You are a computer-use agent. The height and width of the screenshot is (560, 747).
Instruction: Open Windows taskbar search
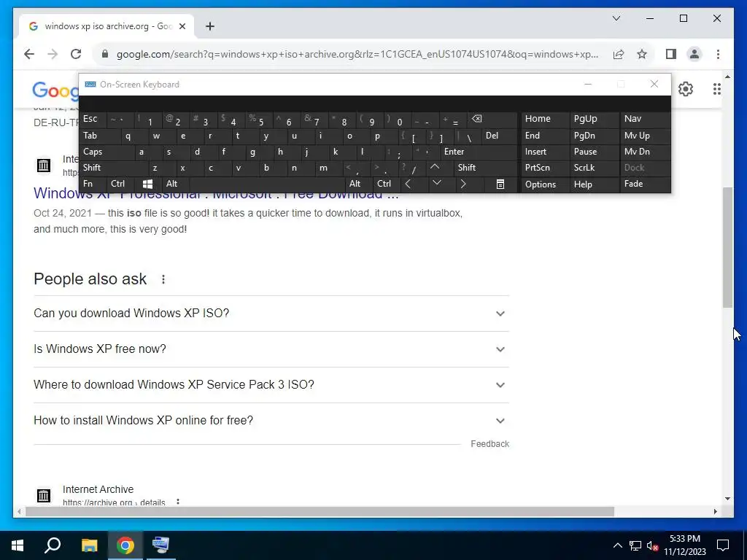[53, 545]
